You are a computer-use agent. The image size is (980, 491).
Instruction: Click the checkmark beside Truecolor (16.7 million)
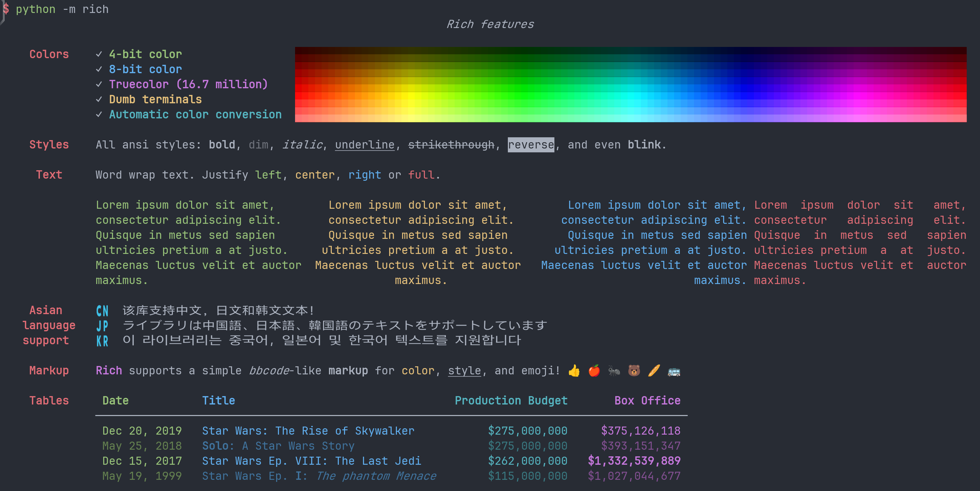[x=99, y=84]
